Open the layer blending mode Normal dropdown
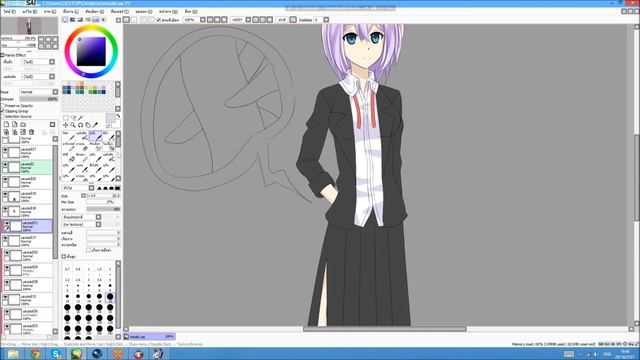Image resolution: width=640 pixels, height=360 pixels. pos(55,92)
